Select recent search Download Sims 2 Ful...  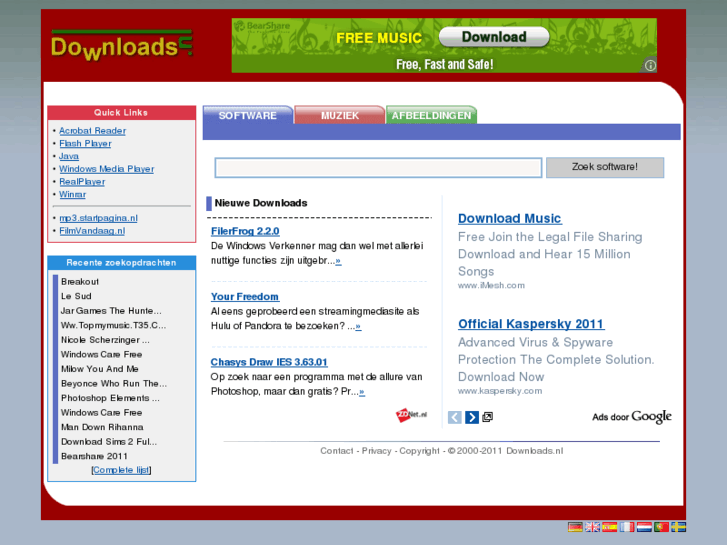(x=108, y=442)
